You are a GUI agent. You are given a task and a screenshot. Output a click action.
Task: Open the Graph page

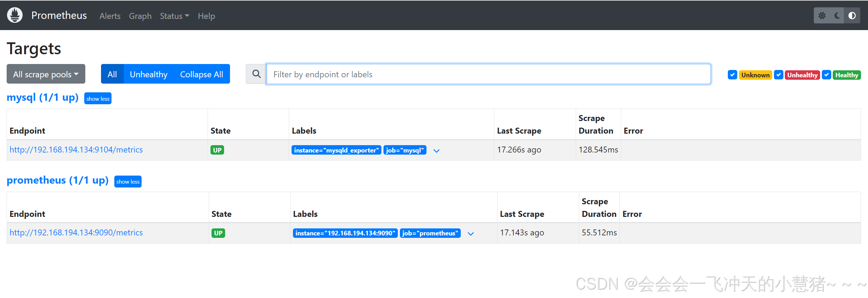click(x=140, y=16)
